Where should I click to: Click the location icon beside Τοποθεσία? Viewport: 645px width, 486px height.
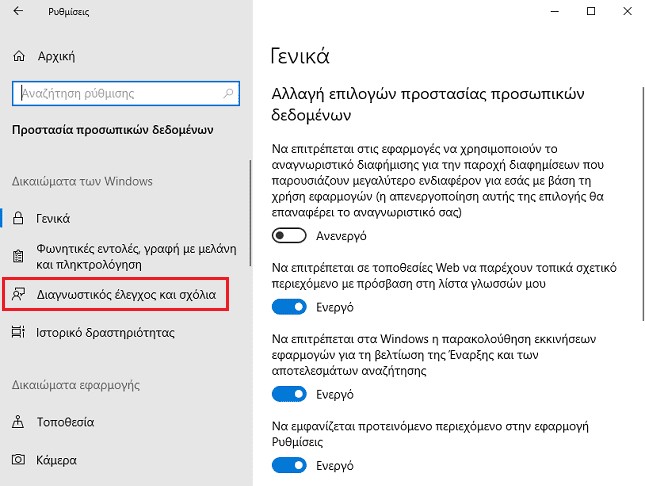pyautogui.click(x=18, y=422)
